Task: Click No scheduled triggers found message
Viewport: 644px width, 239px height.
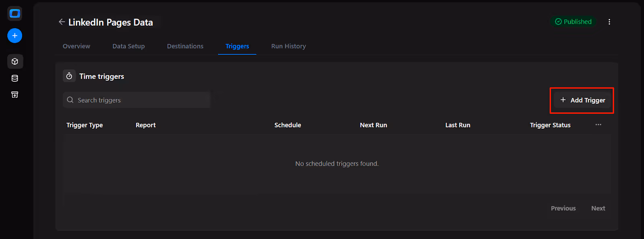Action: (x=337, y=164)
